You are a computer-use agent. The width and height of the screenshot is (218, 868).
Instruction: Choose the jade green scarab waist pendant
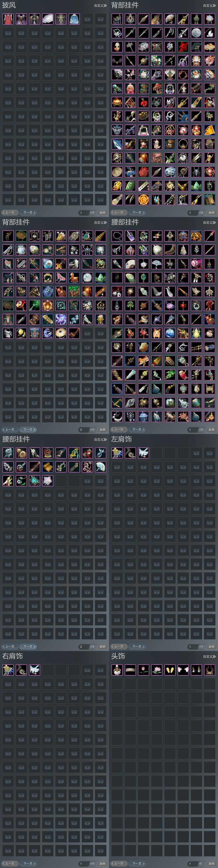point(34,481)
